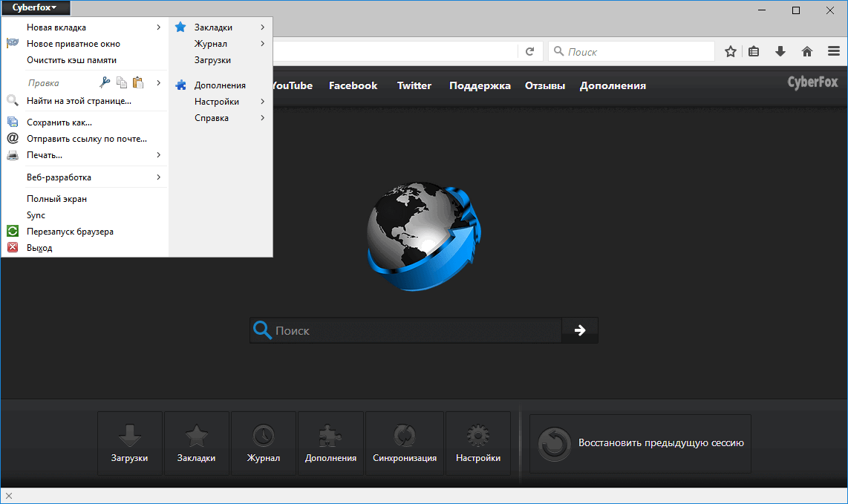Click the Дополнения puzzle tile on start page

pyautogui.click(x=330, y=443)
